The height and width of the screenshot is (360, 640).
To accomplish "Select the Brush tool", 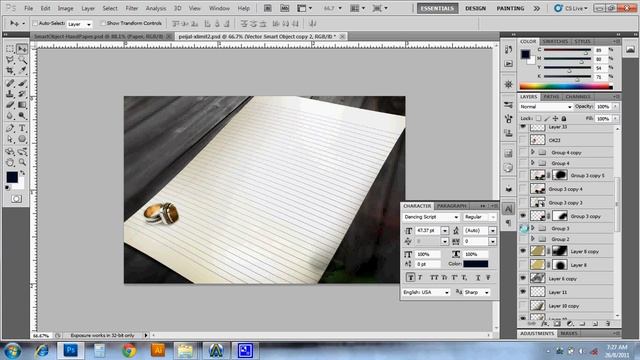I will pos(22,83).
